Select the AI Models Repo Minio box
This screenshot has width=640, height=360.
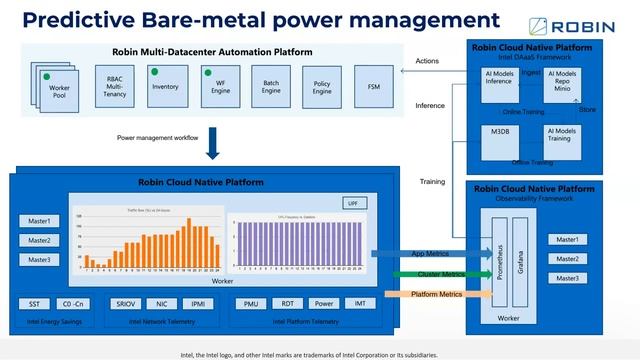click(x=562, y=85)
